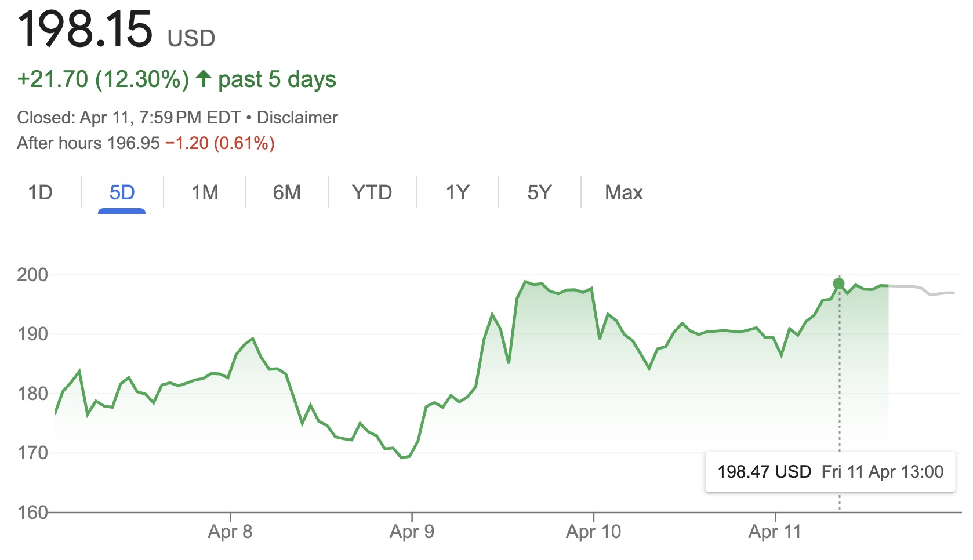Viewport: 973px width, 560px height.
Task: Open the Disclaimer link
Action: (297, 118)
